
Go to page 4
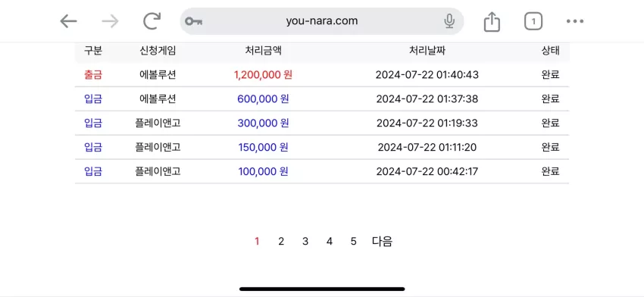[330, 242]
